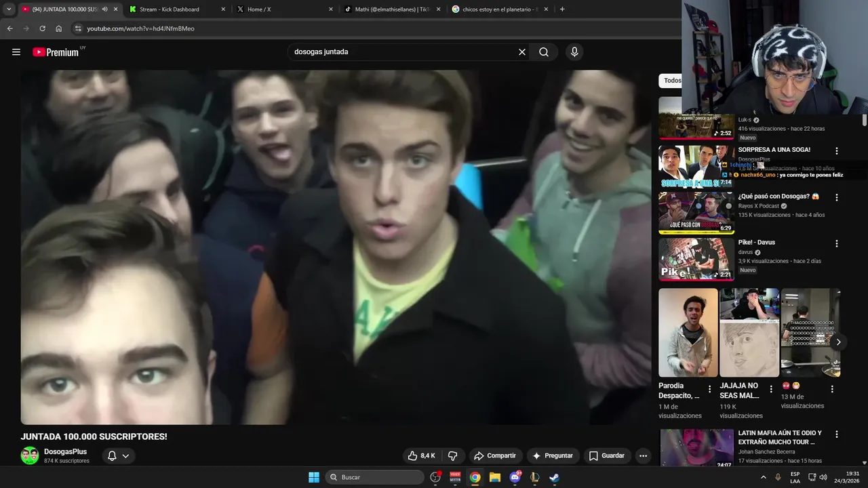Show hidden system tray icons

click(x=764, y=477)
